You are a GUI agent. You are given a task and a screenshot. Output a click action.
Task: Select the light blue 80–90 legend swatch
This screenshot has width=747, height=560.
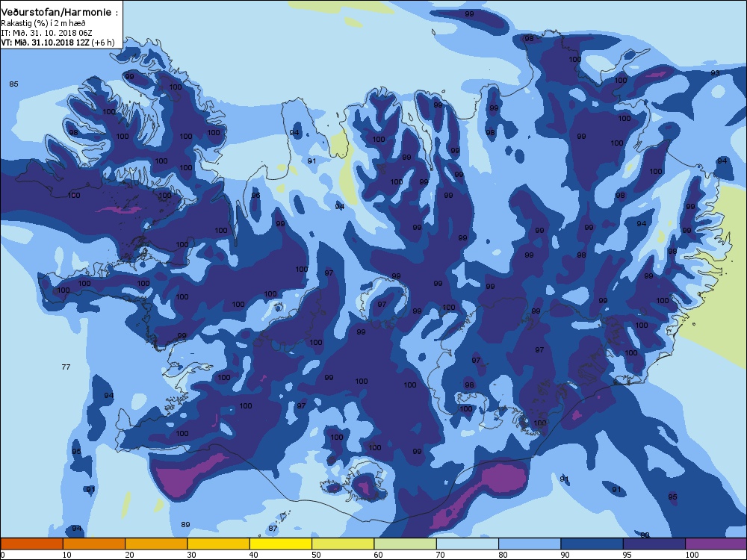[x=530, y=544]
